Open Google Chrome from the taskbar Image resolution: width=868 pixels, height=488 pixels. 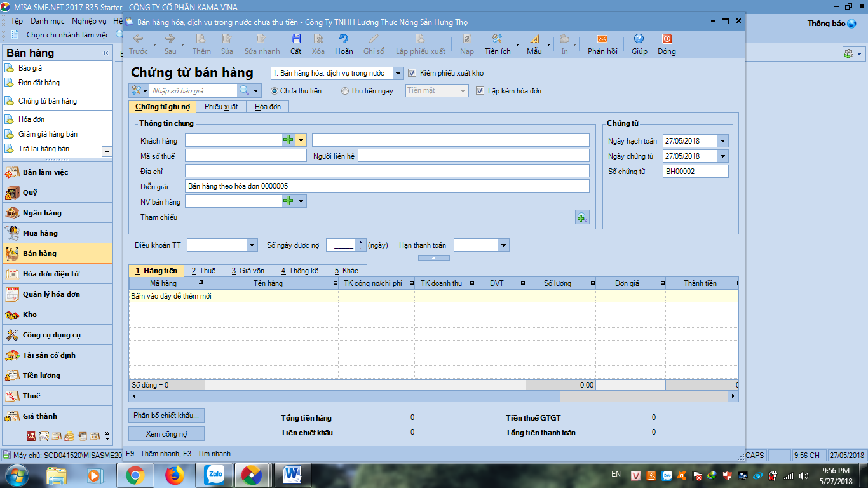click(x=134, y=475)
